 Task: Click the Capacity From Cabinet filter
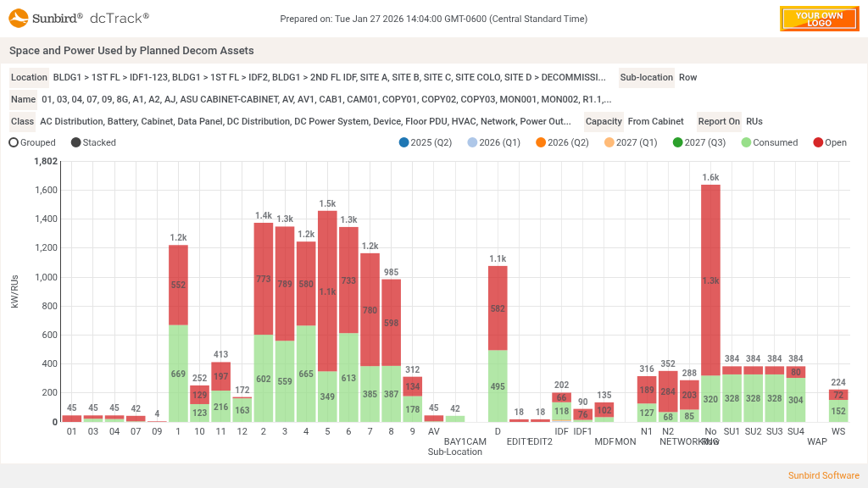click(655, 121)
